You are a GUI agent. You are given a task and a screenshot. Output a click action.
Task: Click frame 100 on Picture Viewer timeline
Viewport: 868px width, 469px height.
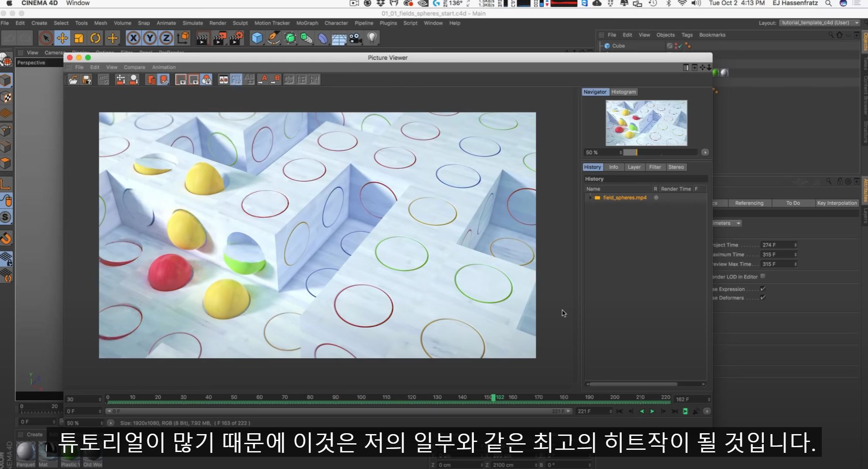[x=361, y=398]
